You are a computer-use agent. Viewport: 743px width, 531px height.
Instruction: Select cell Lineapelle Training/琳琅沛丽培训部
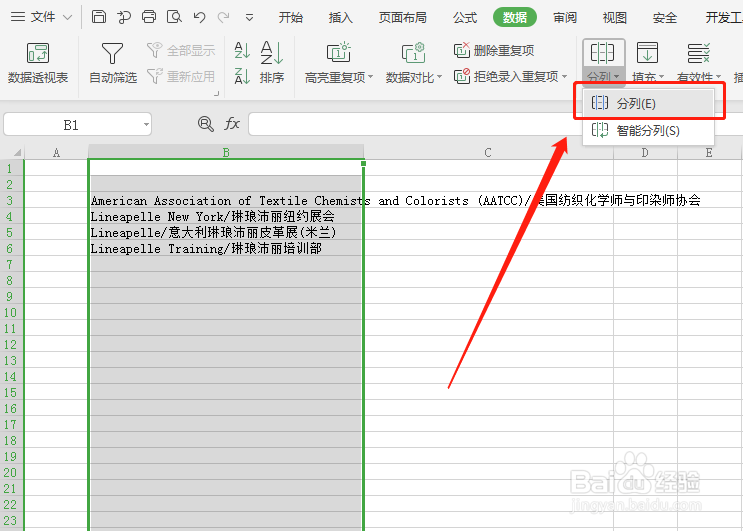pyautogui.click(x=226, y=249)
